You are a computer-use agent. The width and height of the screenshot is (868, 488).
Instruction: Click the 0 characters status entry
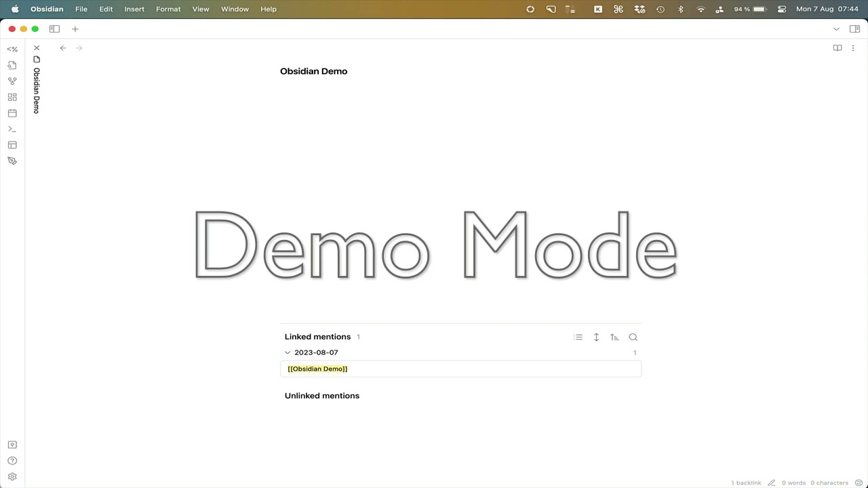coord(829,483)
